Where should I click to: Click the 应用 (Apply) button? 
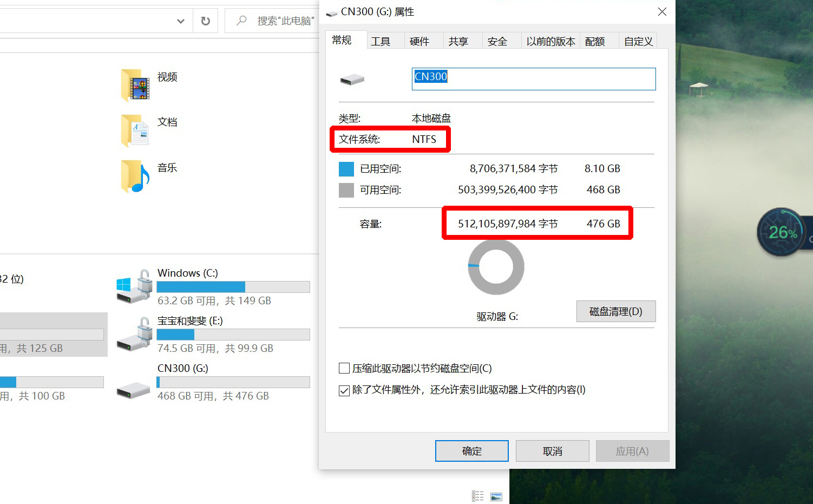coord(632,451)
